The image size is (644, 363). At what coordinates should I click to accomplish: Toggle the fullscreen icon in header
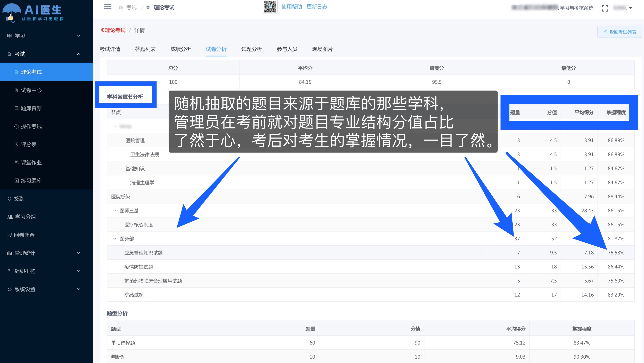click(x=605, y=8)
